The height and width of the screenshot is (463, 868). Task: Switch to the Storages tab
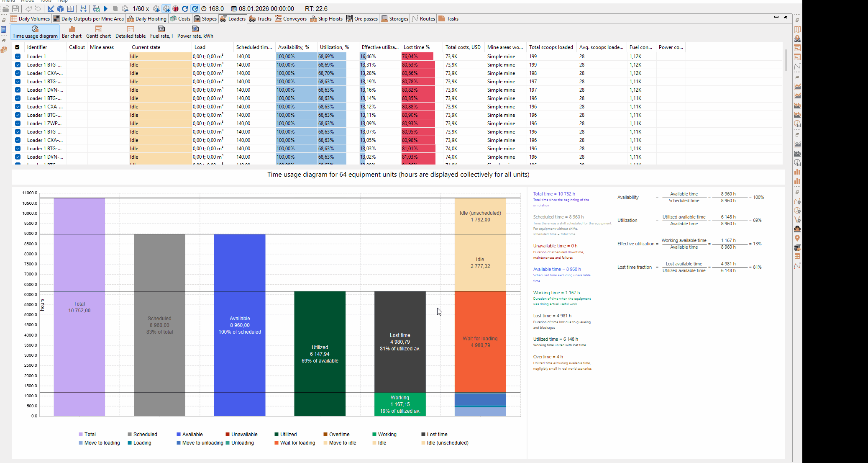394,19
